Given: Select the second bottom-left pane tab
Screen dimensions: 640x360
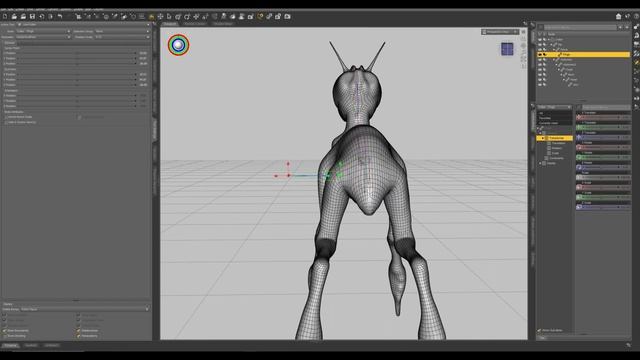Looking at the screenshot, I should click(31, 346).
